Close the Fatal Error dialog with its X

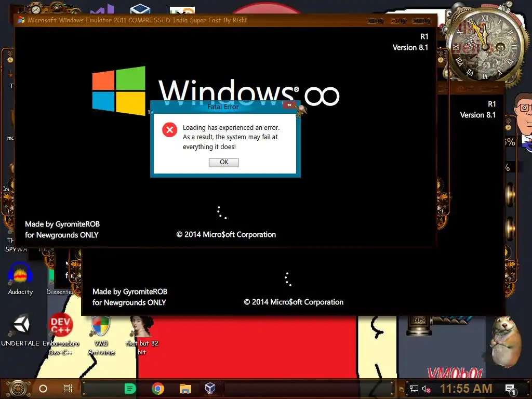tap(289, 105)
